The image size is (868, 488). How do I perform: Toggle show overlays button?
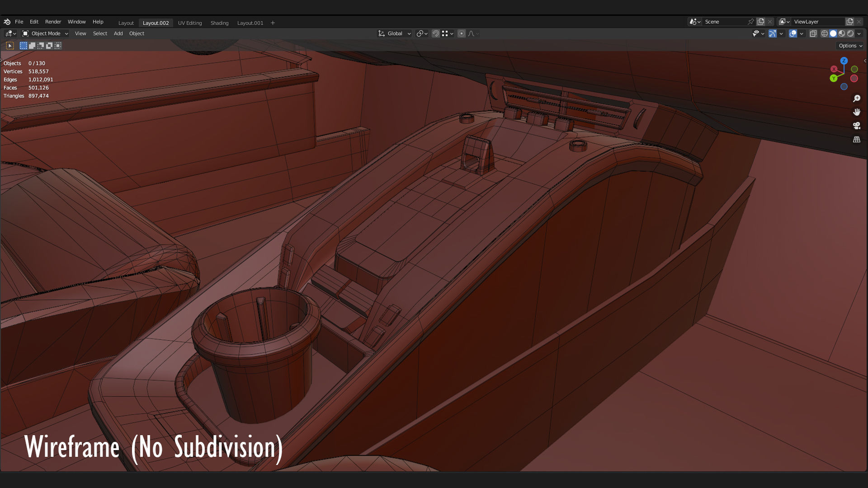(793, 33)
